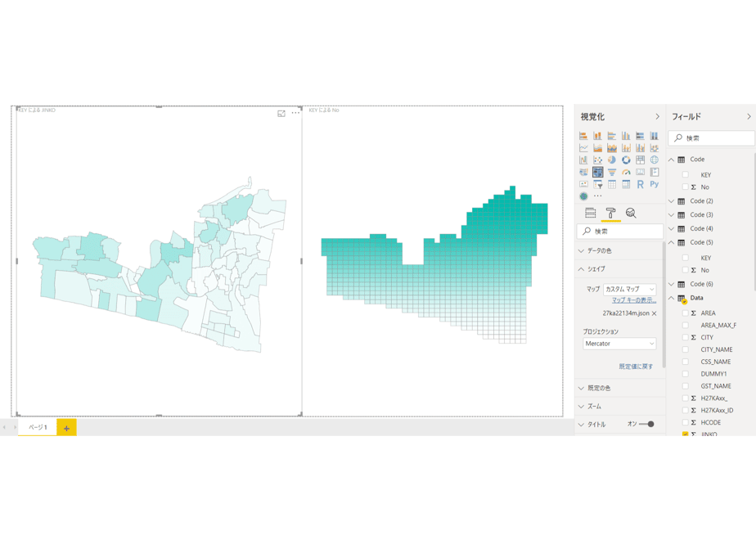Screen dimensions: 756x540
Task: Add a Python visual
Action: tap(655, 184)
